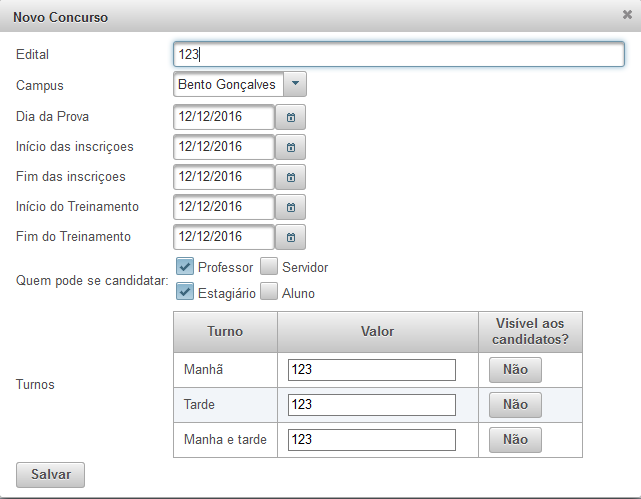Viewport: 641px width, 499px height.
Task: Click the Salvar button
Action: click(50, 475)
